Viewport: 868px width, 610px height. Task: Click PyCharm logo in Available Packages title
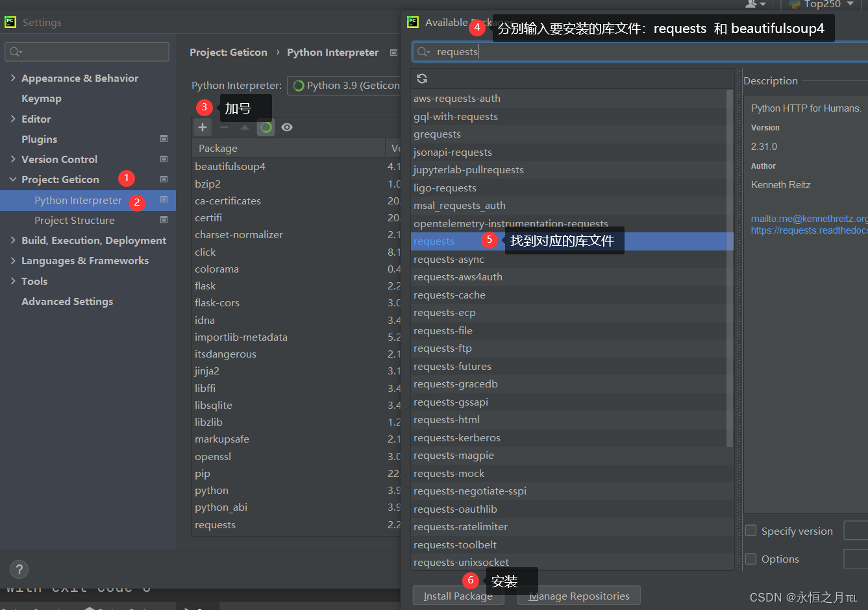(x=413, y=22)
